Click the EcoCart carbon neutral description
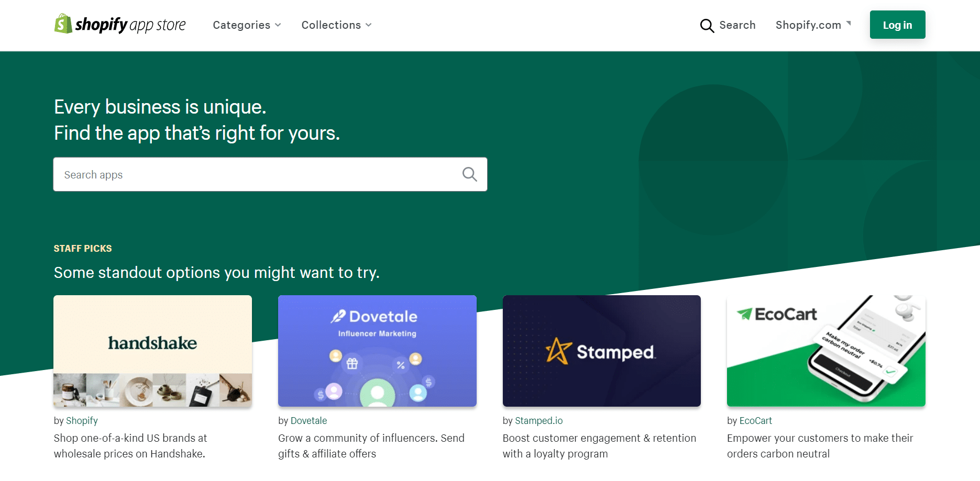980x481 pixels. [x=820, y=446]
